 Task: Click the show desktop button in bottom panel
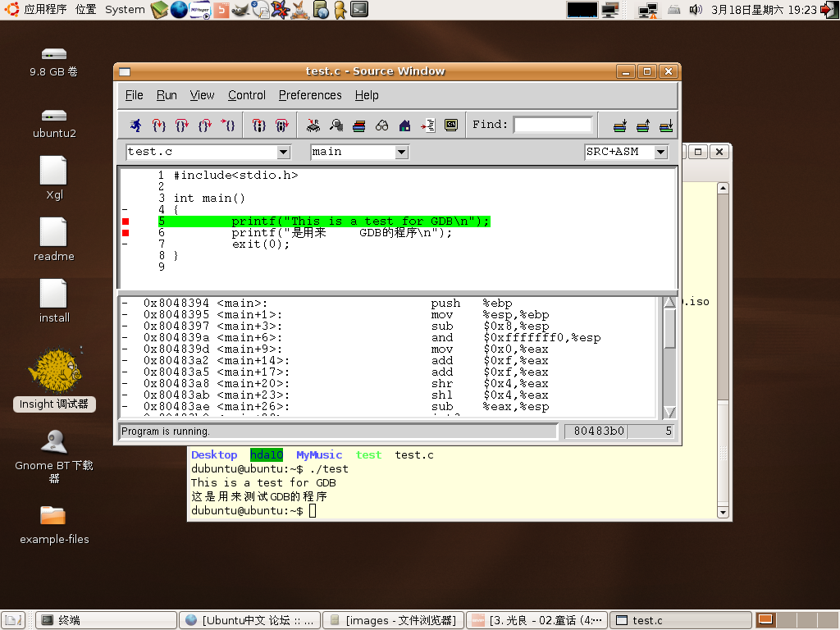pos(12,620)
